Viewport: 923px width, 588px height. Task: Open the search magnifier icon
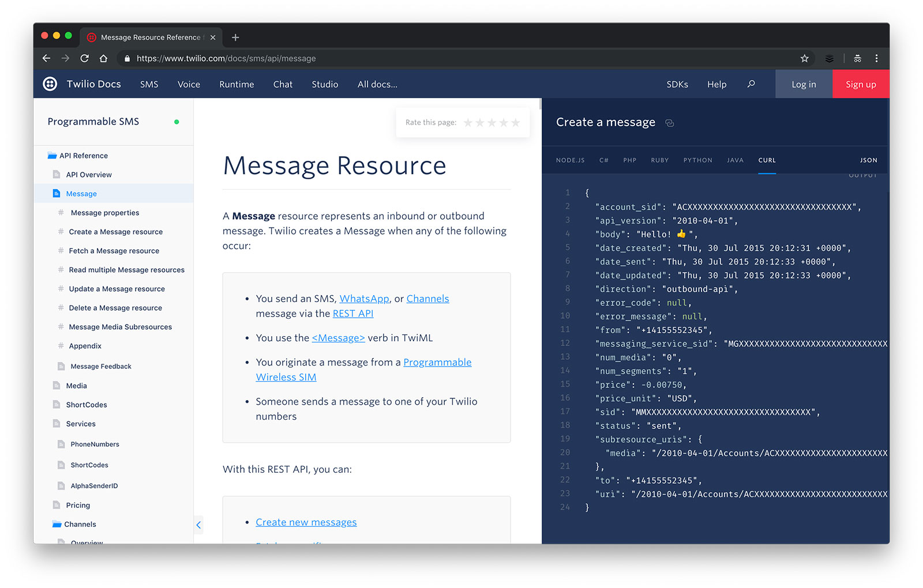(x=751, y=84)
